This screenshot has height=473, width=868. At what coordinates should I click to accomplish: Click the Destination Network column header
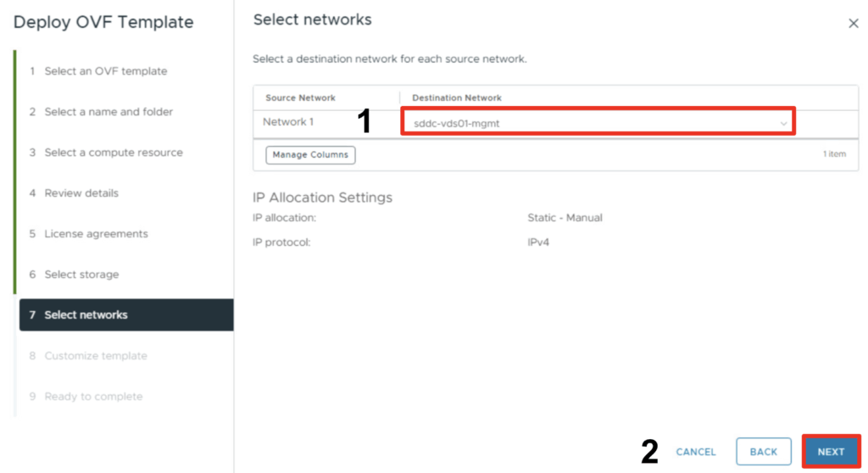(x=457, y=98)
